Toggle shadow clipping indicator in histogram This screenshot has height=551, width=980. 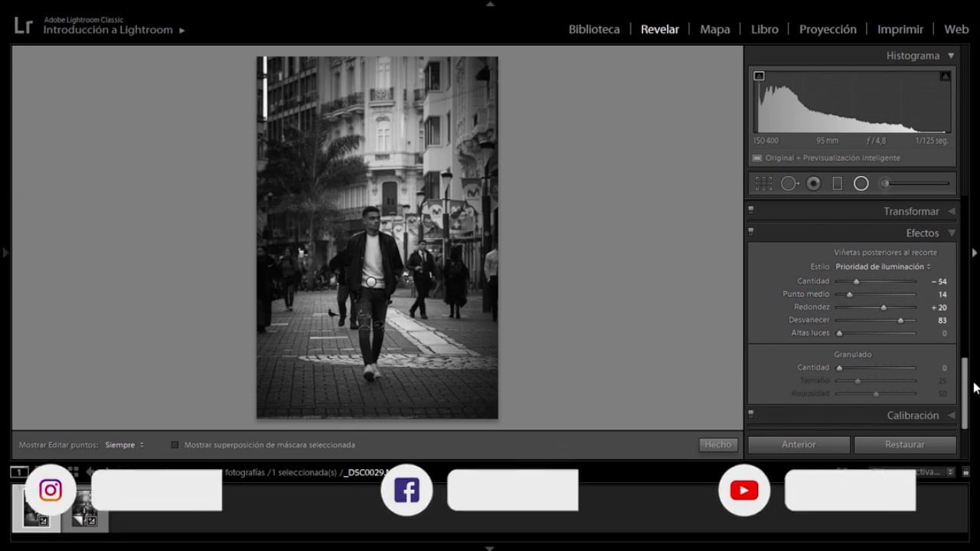click(x=759, y=76)
